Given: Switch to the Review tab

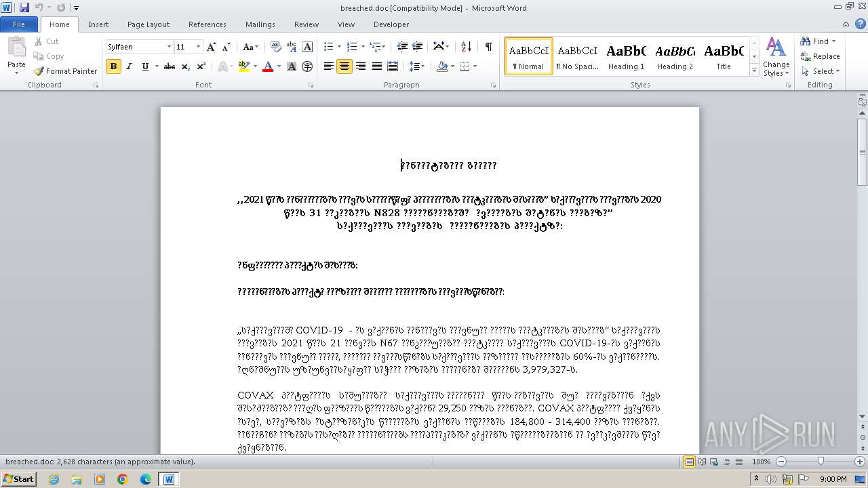Looking at the screenshot, I should pos(307,24).
